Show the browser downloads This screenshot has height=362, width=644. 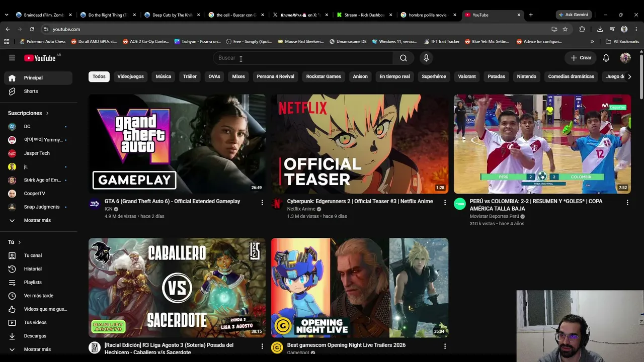[x=600, y=29]
